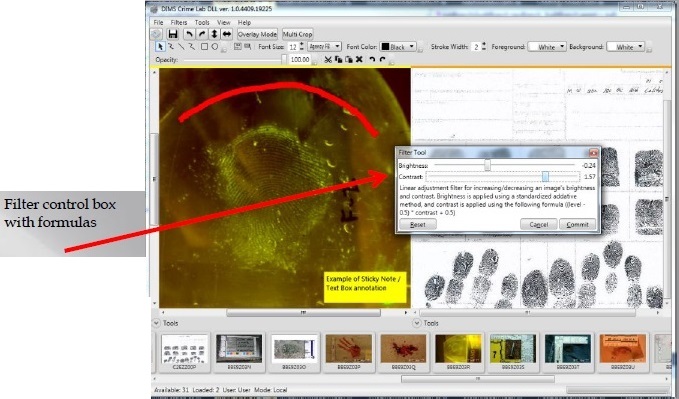
Task: Click the greyed icon left of Save
Action: point(157,34)
